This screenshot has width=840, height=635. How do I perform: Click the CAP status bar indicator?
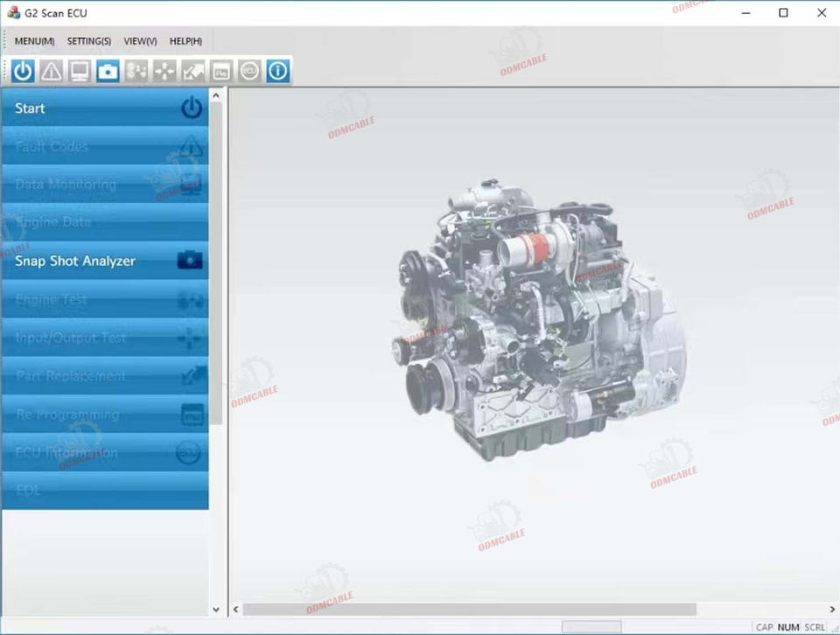point(764,627)
